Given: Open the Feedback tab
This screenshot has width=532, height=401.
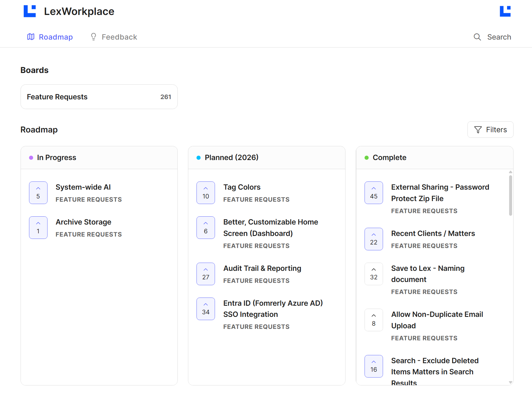Looking at the screenshot, I should [113, 37].
